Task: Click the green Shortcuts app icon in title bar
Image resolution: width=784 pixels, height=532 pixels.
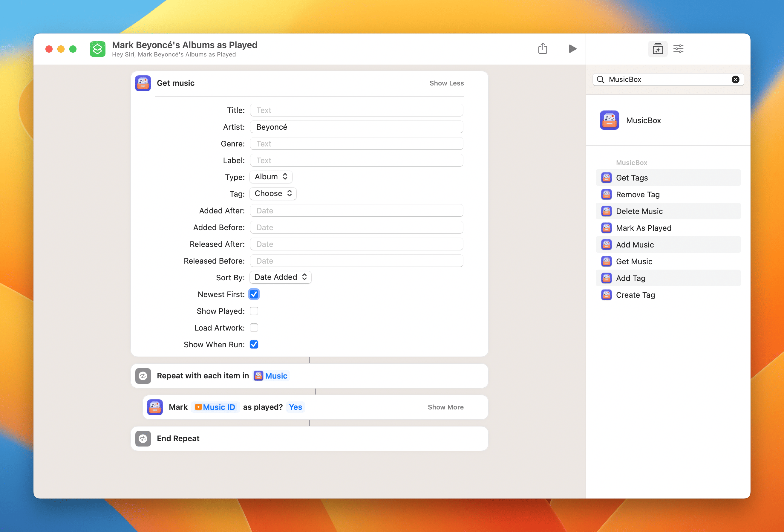Action: [97, 49]
